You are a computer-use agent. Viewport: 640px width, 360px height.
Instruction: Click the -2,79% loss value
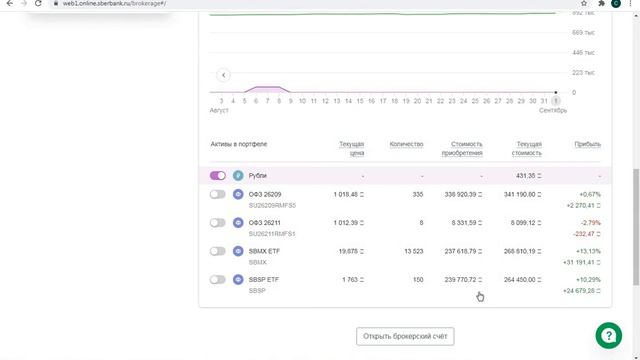pyautogui.click(x=591, y=223)
